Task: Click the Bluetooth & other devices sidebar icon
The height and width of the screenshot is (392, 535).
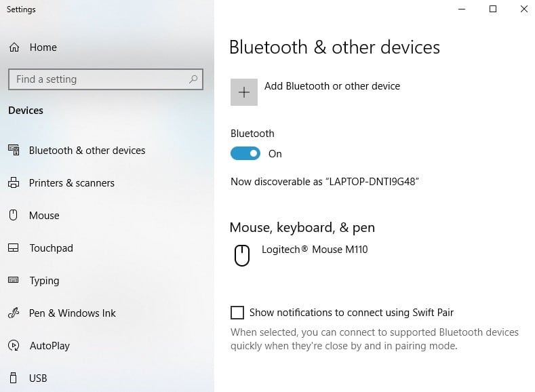Action: (x=13, y=151)
